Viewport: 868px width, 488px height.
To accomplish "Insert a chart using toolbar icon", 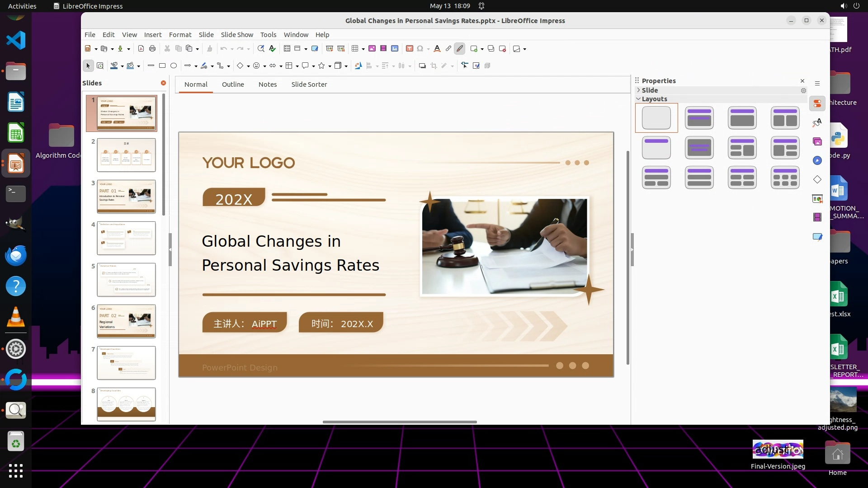I will (x=395, y=49).
